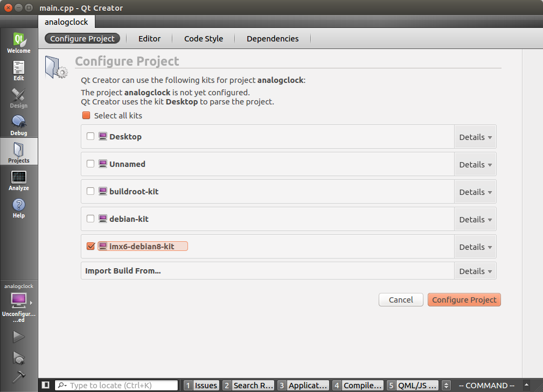Expand Details for Import Build From
The width and height of the screenshot is (543, 392).
475,271
